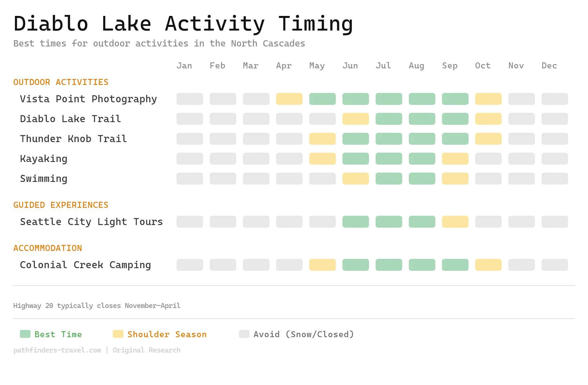
Task: Toggle the Shoulder Season legend entry
Action: 167,334
